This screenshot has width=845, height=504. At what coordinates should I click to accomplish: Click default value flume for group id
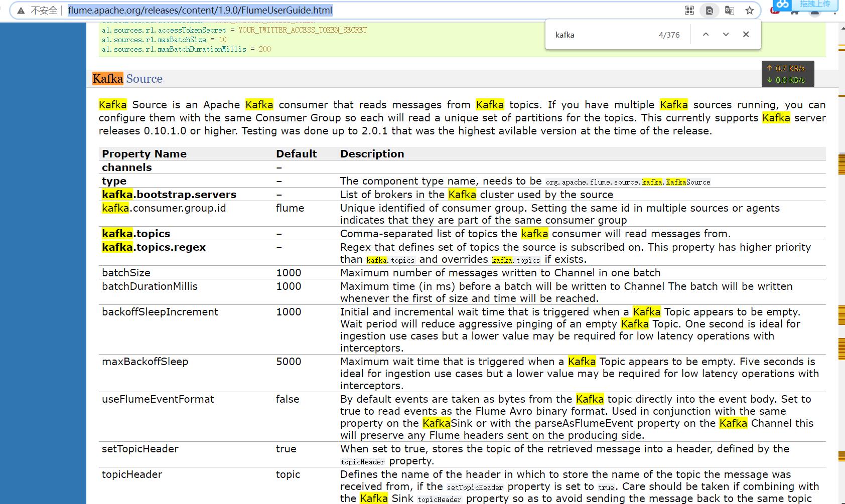coord(290,208)
